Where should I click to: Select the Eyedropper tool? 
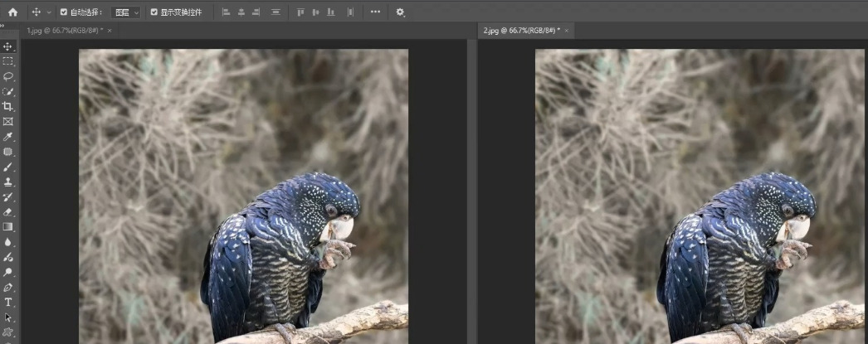tap(8, 137)
